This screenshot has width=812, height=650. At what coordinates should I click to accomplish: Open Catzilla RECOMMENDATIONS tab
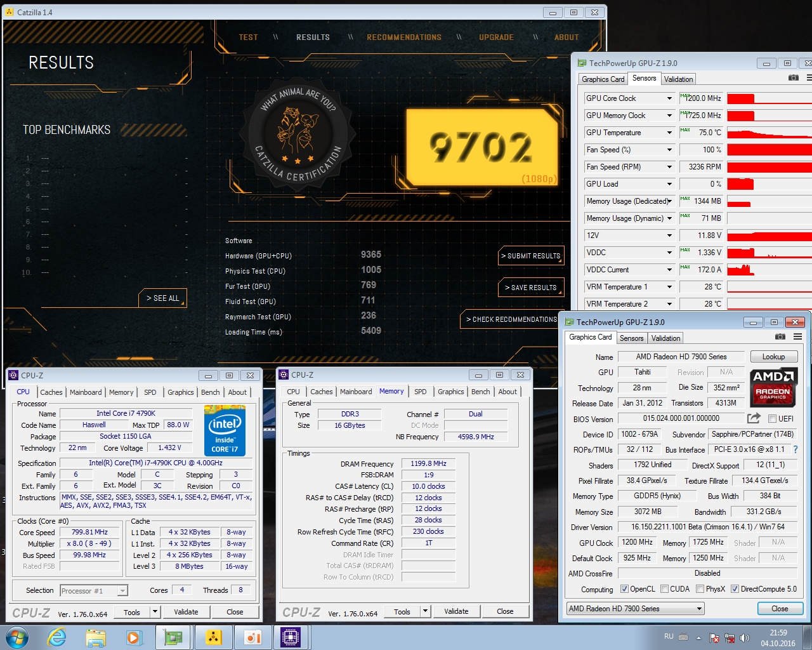[404, 37]
